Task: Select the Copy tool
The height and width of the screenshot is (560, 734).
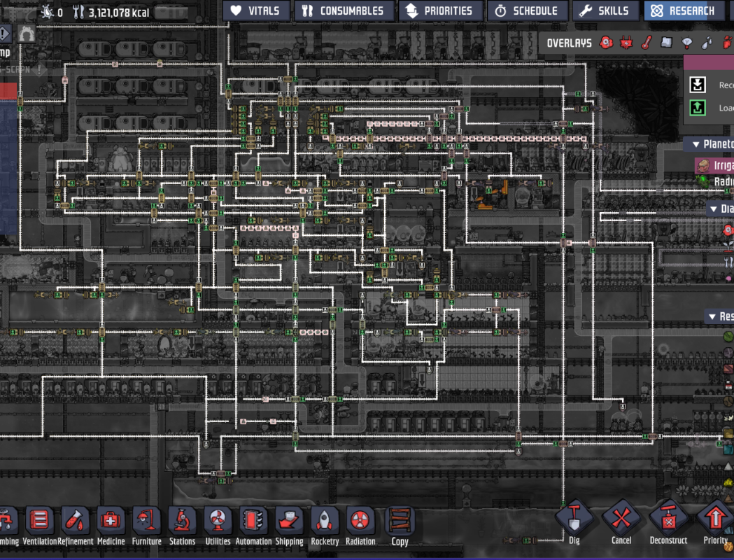Action: point(400,526)
